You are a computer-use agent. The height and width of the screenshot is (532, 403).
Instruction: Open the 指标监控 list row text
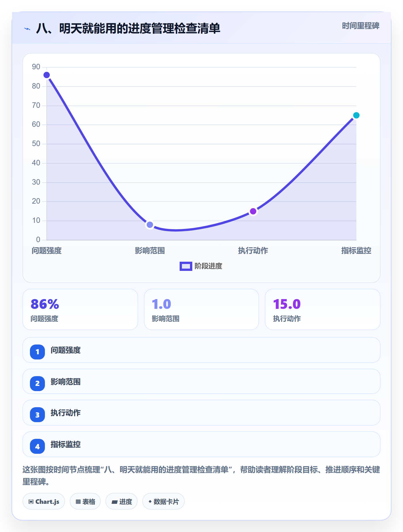click(x=66, y=445)
